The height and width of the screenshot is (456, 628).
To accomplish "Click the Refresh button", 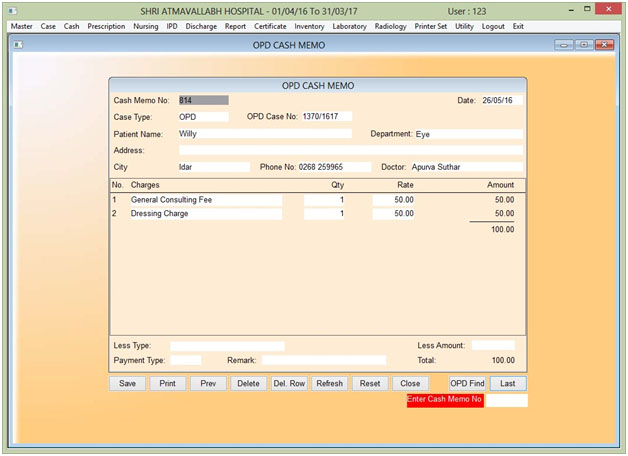I will pos(329,383).
